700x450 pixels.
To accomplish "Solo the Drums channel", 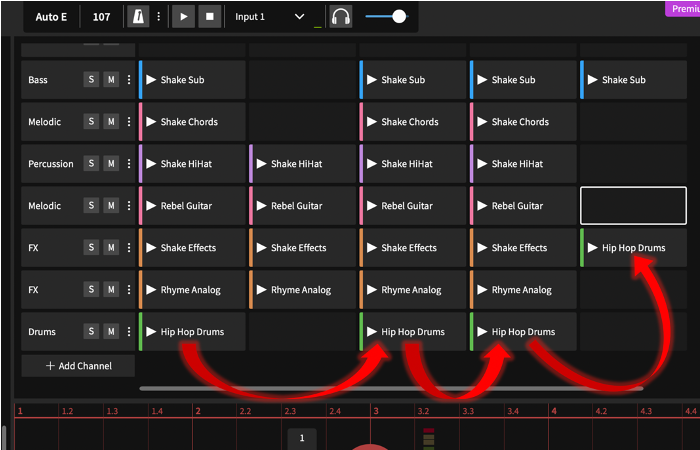I will pos(91,332).
